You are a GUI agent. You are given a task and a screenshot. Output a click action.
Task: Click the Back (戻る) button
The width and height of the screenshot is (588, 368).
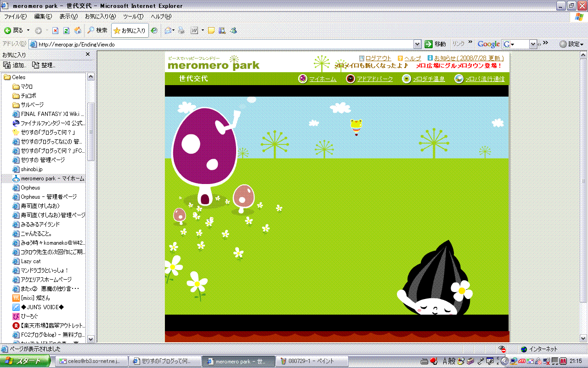click(13, 30)
